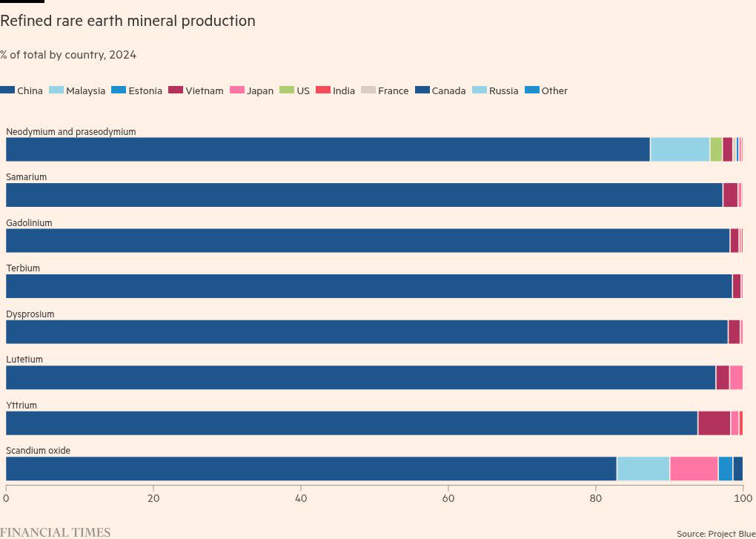Click the Canada legend label
The width and height of the screenshot is (756, 539).
[448, 90]
